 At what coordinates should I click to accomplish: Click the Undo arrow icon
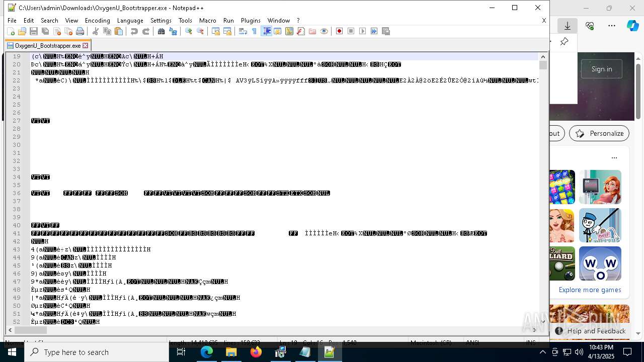(x=134, y=31)
